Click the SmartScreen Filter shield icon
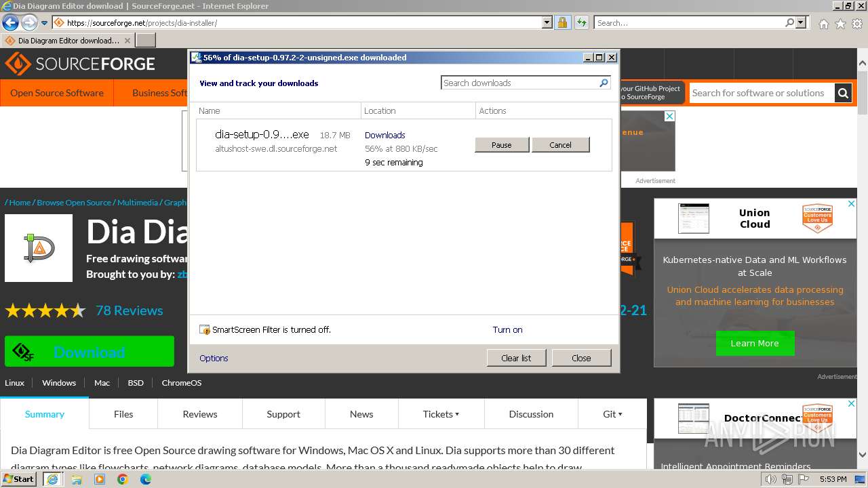868x488 pixels. tap(205, 329)
